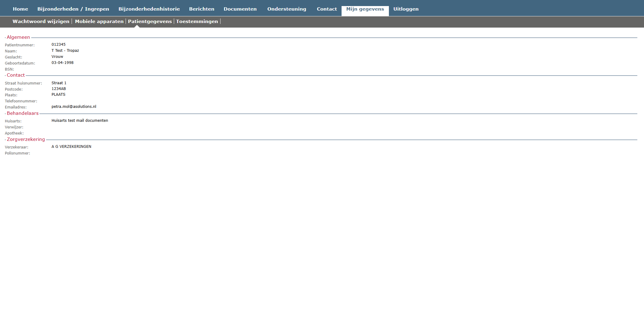This screenshot has width=644, height=319.
Task: Click the Zorgverzekering section header
Action: (26, 139)
